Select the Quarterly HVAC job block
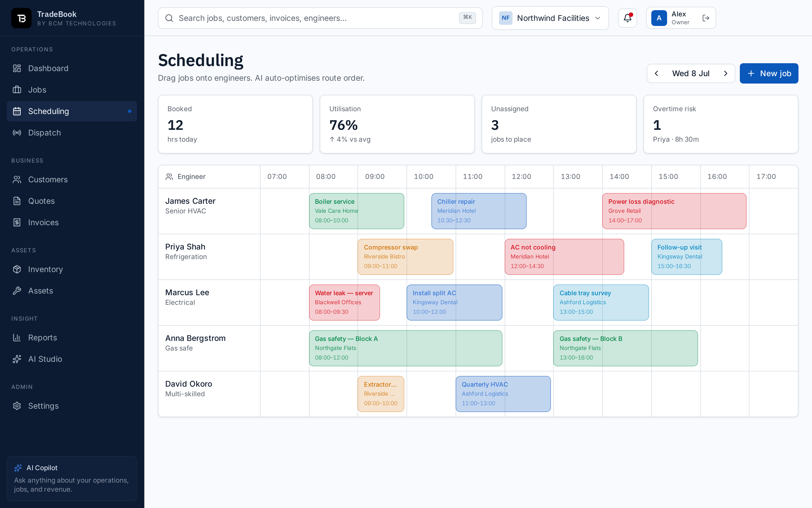This screenshot has height=508, width=812. [x=503, y=394]
